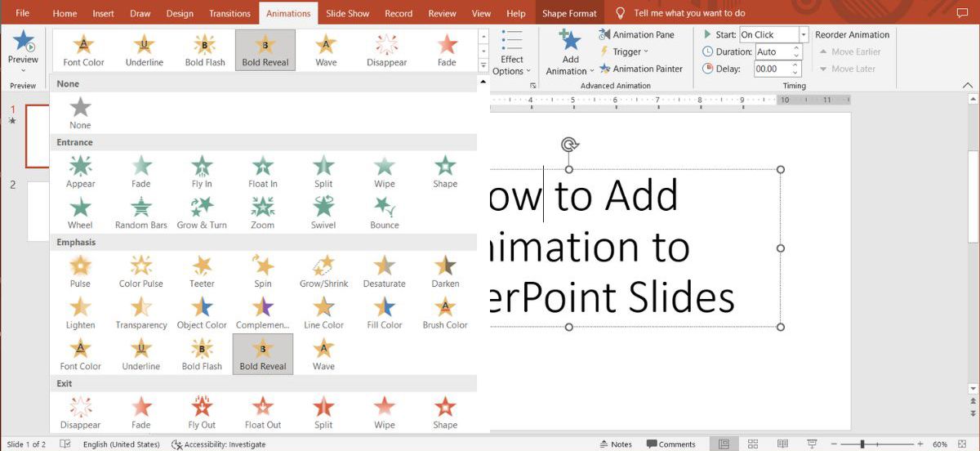Click the zoom out minus button
This screenshot has height=451, width=980.
click(832, 444)
